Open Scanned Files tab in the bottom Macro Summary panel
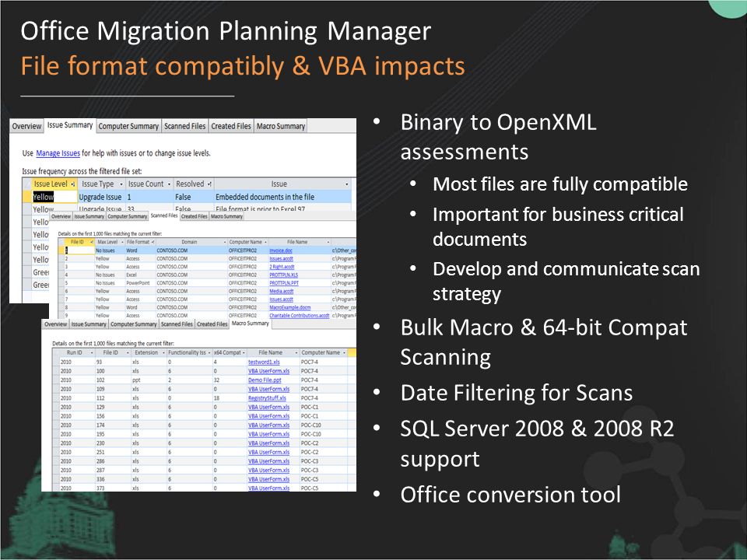Viewport: 747px width, 560px height. 177,324
